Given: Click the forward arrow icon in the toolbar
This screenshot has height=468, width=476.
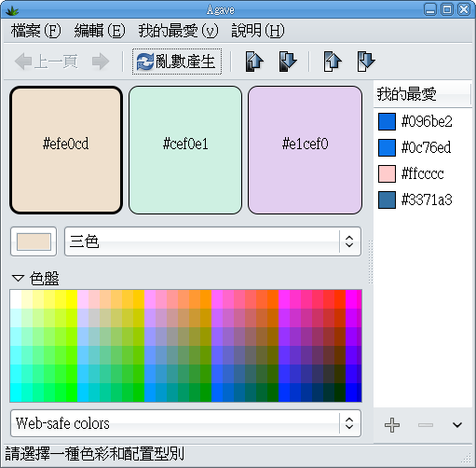Looking at the screenshot, I should click(101, 62).
